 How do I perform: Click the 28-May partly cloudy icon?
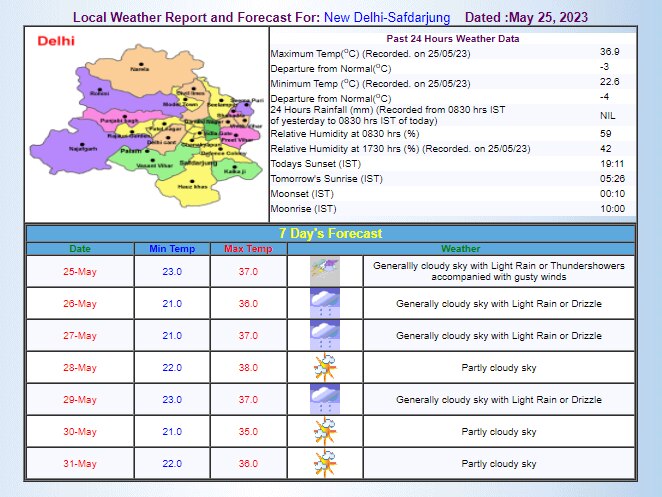pyautogui.click(x=324, y=367)
